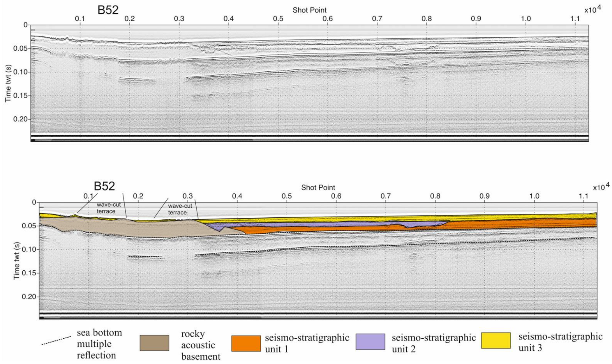Click the sea bottom multiple reflection text

coord(99,344)
